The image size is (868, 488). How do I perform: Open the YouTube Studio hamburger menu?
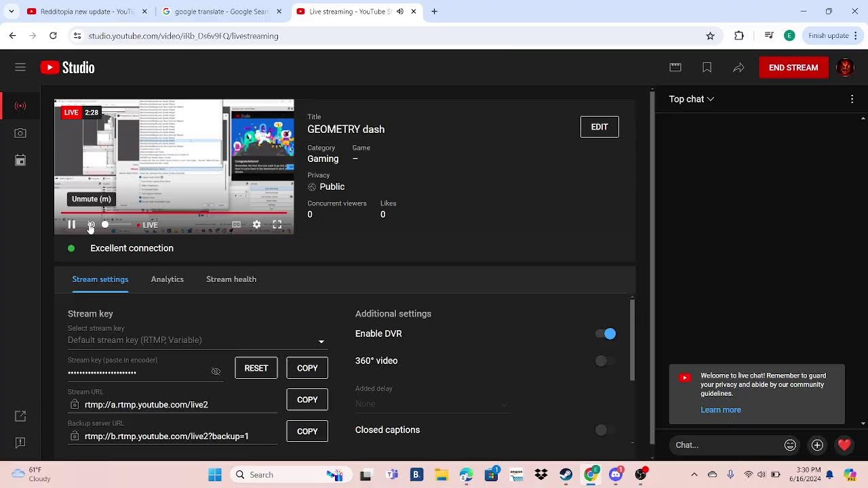(20, 67)
